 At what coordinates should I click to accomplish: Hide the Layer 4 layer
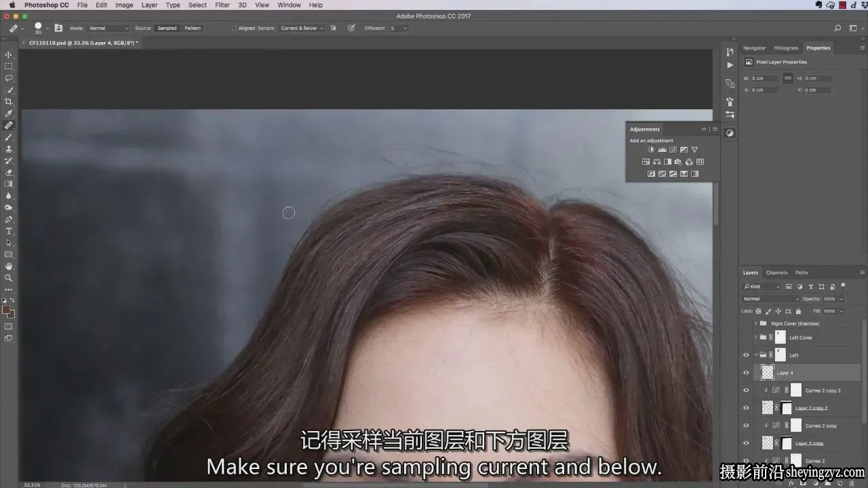(746, 373)
